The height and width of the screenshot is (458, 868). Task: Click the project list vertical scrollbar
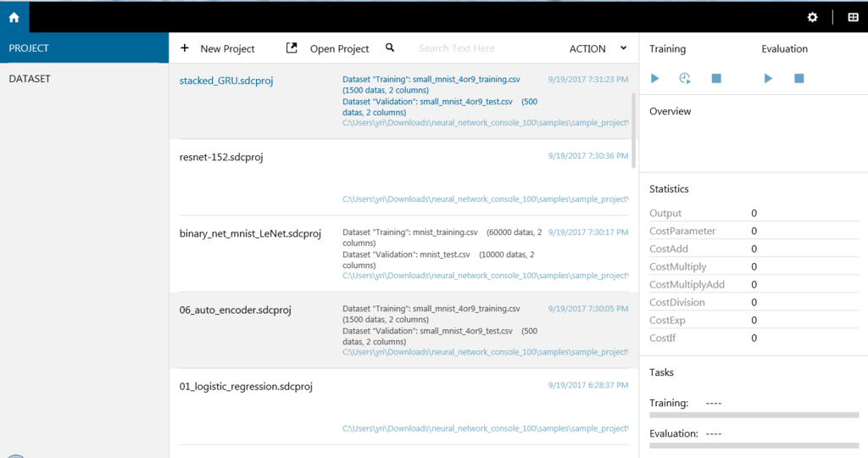click(x=634, y=131)
